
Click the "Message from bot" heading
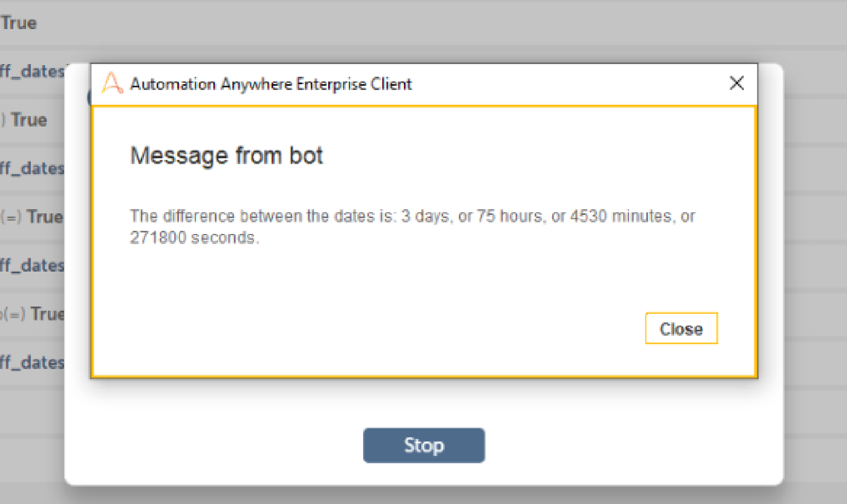[x=227, y=156]
